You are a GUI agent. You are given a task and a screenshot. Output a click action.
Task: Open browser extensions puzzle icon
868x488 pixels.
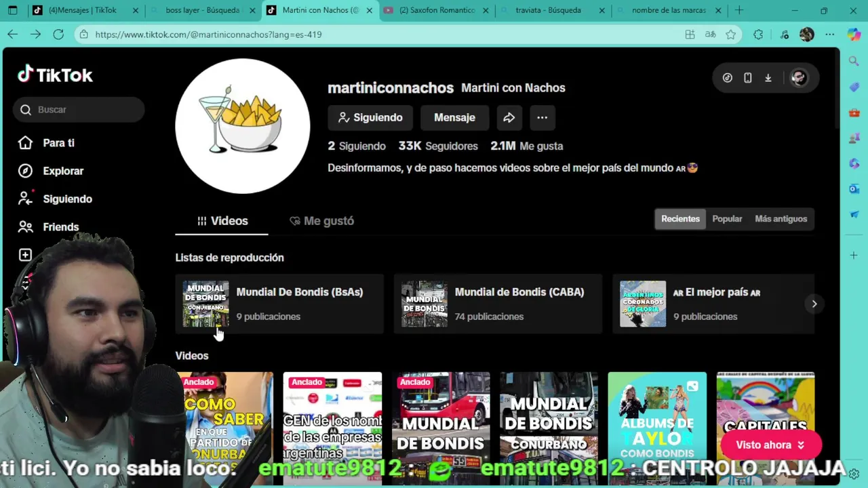758,35
